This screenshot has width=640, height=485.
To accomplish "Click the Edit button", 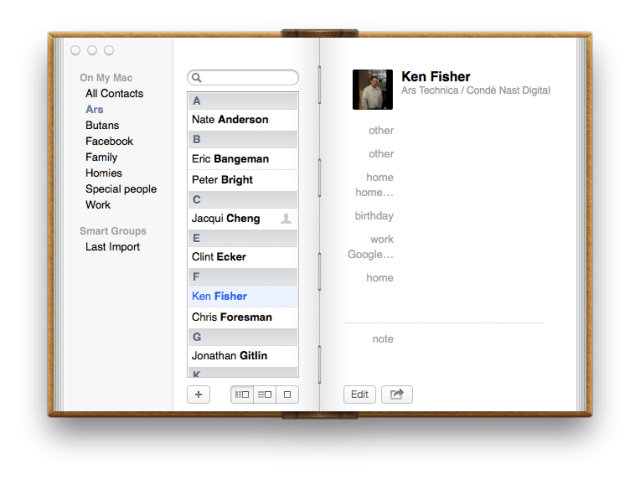I will [360, 394].
